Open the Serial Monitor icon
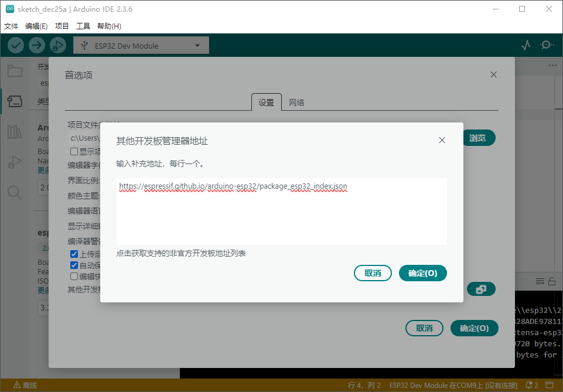 (x=547, y=45)
